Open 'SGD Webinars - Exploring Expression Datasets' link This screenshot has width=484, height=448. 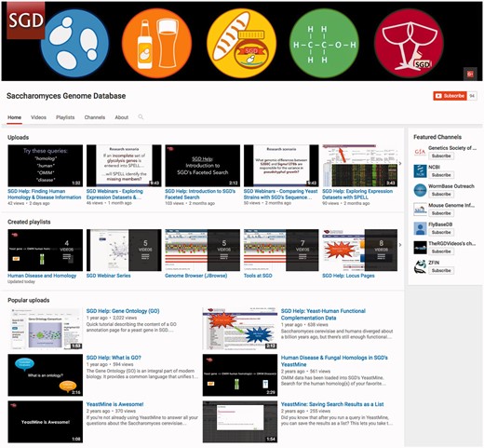(x=114, y=194)
